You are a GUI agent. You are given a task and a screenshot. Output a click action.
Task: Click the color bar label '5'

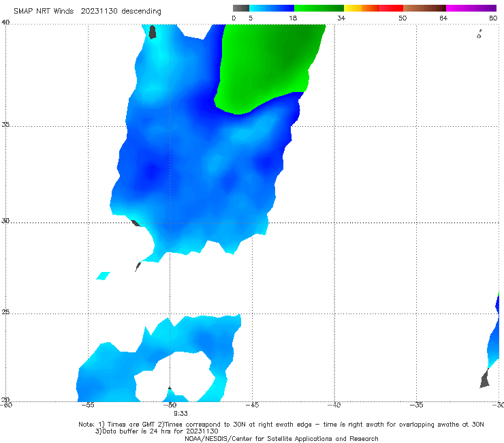[251, 18]
